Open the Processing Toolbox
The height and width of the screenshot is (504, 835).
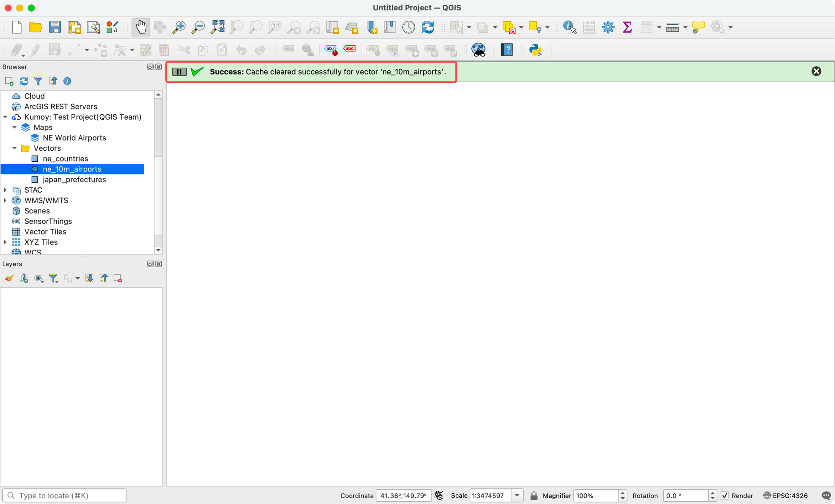tap(608, 27)
